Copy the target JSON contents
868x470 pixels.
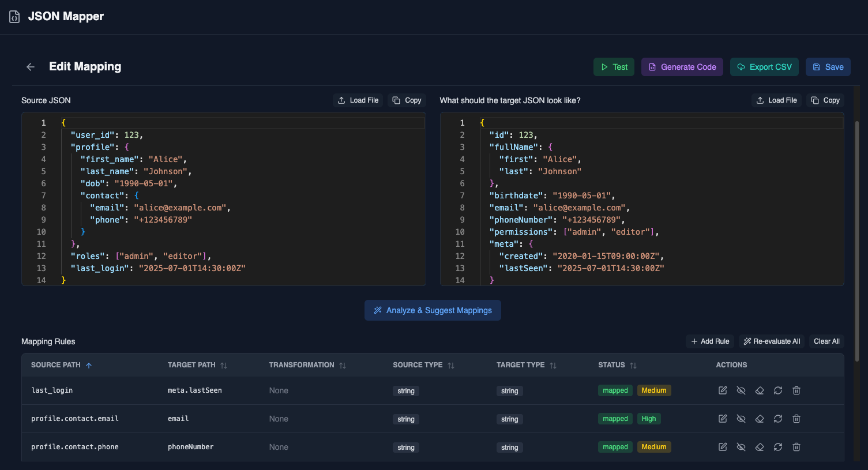coord(825,100)
